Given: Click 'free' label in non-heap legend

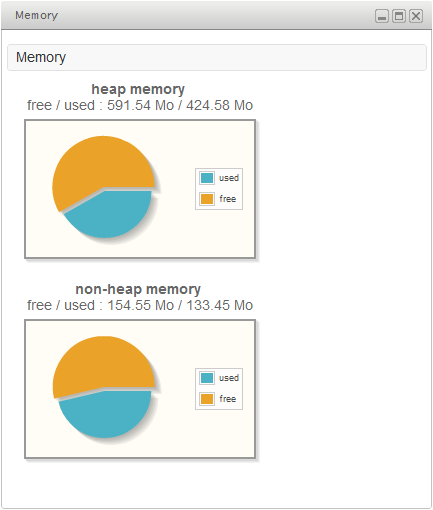Looking at the screenshot, I should (x=228, y=399).
